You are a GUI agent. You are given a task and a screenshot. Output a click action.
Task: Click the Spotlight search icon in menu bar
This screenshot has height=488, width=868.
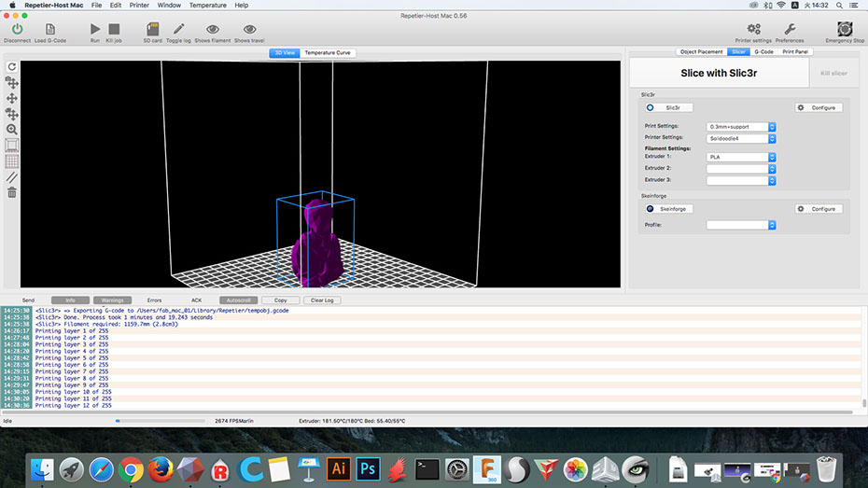tap(839, 5)
